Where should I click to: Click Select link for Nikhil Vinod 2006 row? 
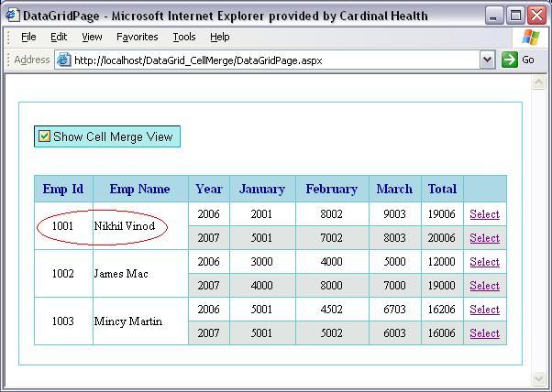[x=484, y=214]
